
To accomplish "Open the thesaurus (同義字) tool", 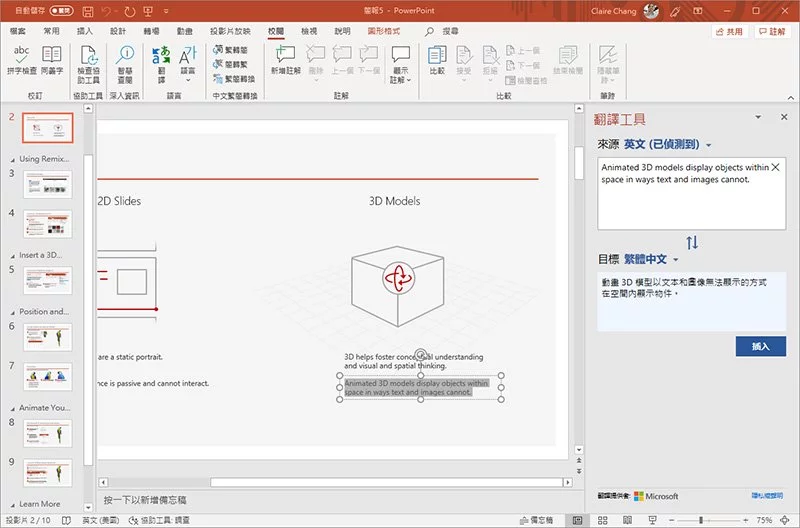I will [x=52, y=61].
